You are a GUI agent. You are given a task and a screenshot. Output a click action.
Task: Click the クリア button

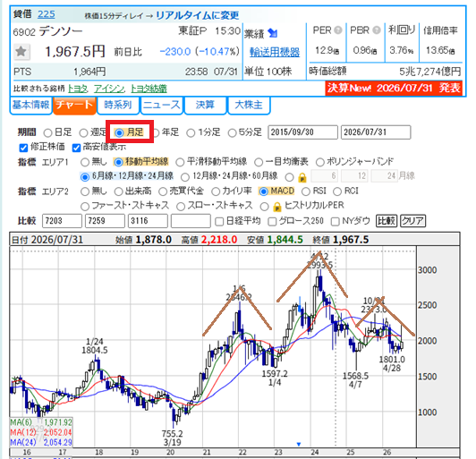[x=412, y=221]
